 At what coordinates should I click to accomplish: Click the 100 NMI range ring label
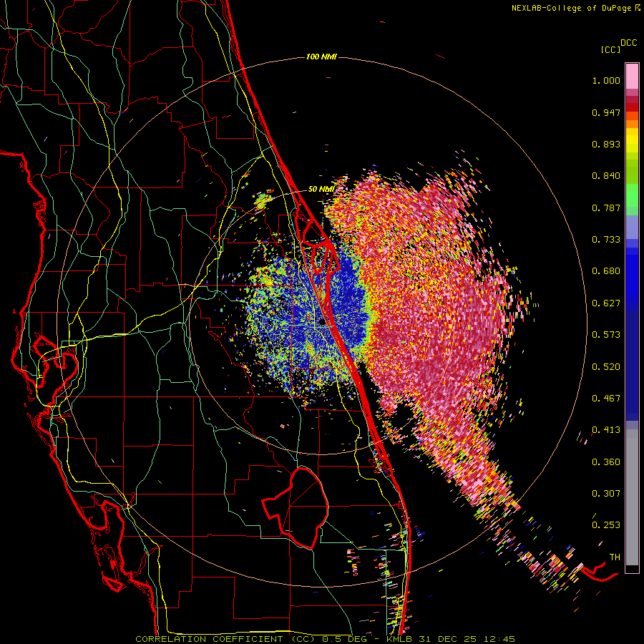[x=321, y=57]
